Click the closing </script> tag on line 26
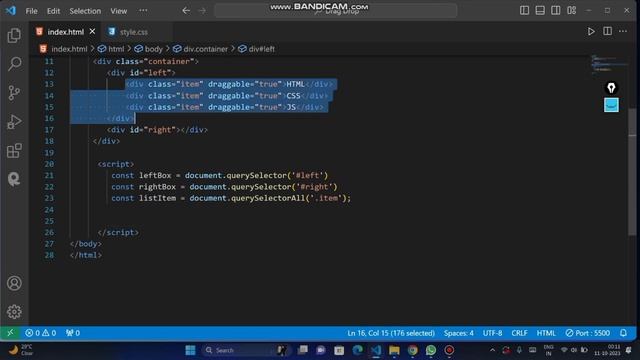The image size is (640, 360). click(x=118, y=233)
